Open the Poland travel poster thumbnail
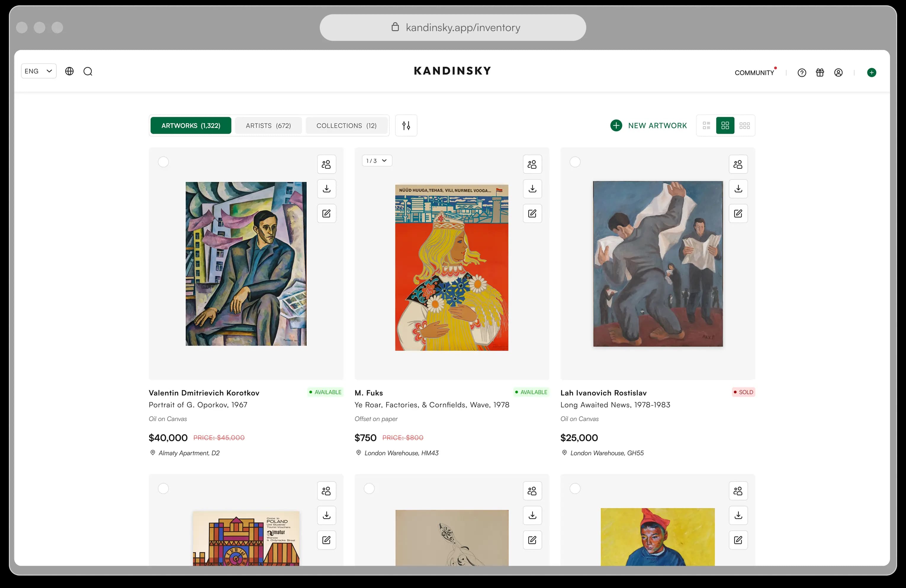Image resolution: width=906 pixels, height=588 pixels. [246, 538]
